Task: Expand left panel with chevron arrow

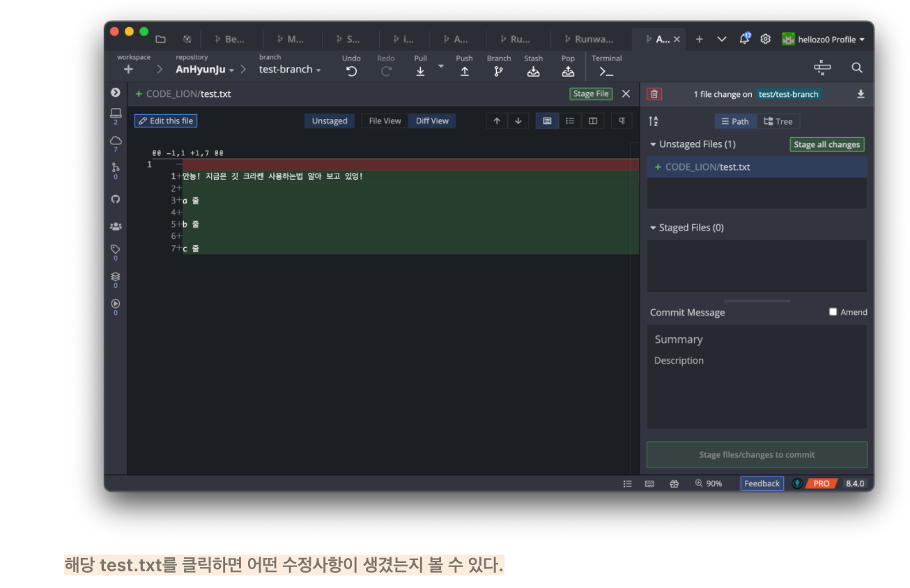Action: pyautogui.click(x=116, y=93)
